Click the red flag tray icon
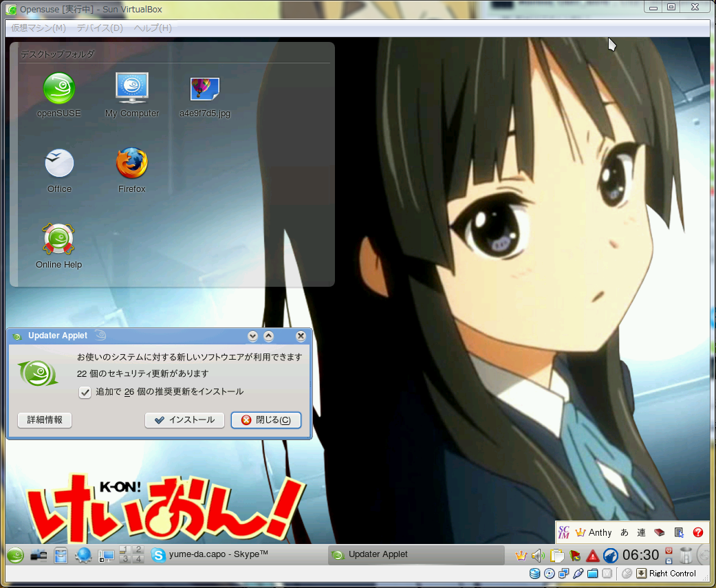Viewport: 716px width, 588px height. coord(575,556)
